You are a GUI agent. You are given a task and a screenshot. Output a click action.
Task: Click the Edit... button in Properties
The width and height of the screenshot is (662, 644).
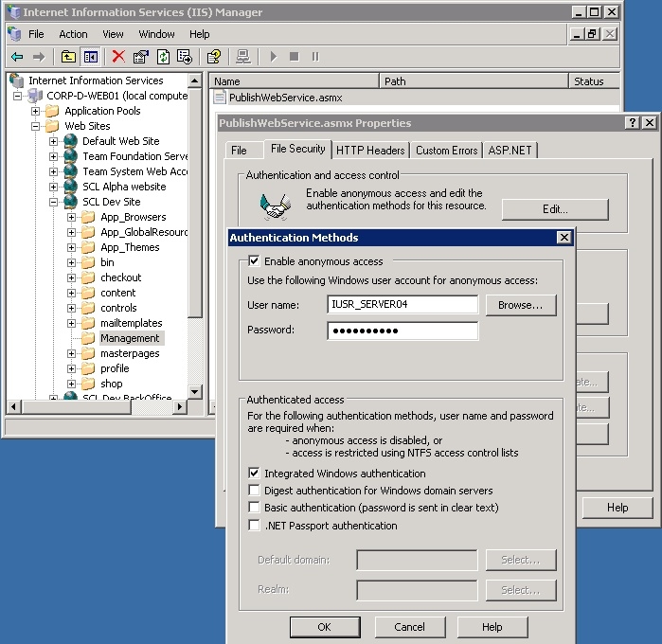[555, 209]
